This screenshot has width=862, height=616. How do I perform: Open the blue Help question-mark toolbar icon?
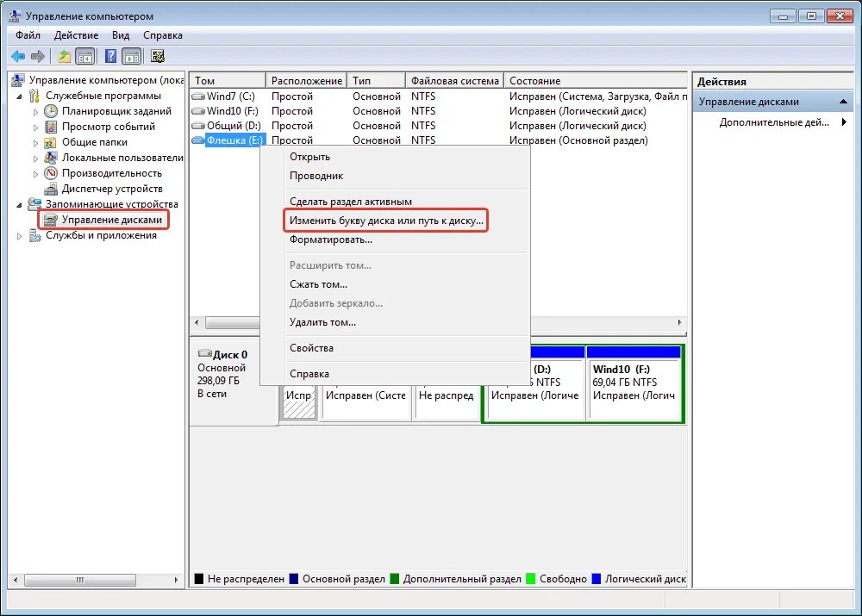(110, 56)
